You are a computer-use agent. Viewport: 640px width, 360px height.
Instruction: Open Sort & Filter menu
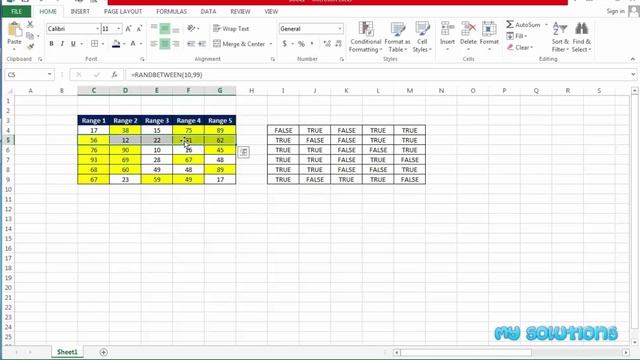pyautogui.click(x=560, y=37)
